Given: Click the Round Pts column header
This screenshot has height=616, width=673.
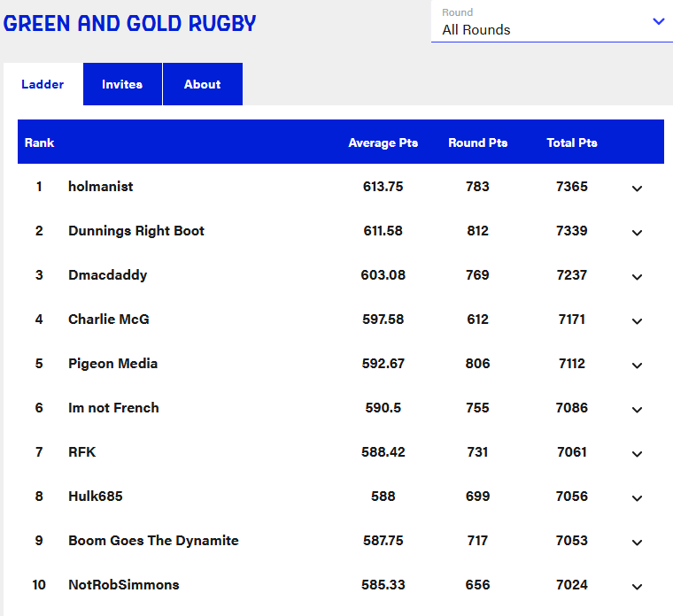Looking at the screenshot, I should tap(477, 142).
